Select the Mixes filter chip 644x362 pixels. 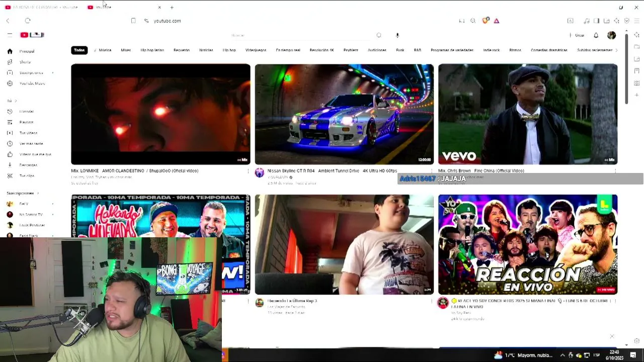point(126,50)
